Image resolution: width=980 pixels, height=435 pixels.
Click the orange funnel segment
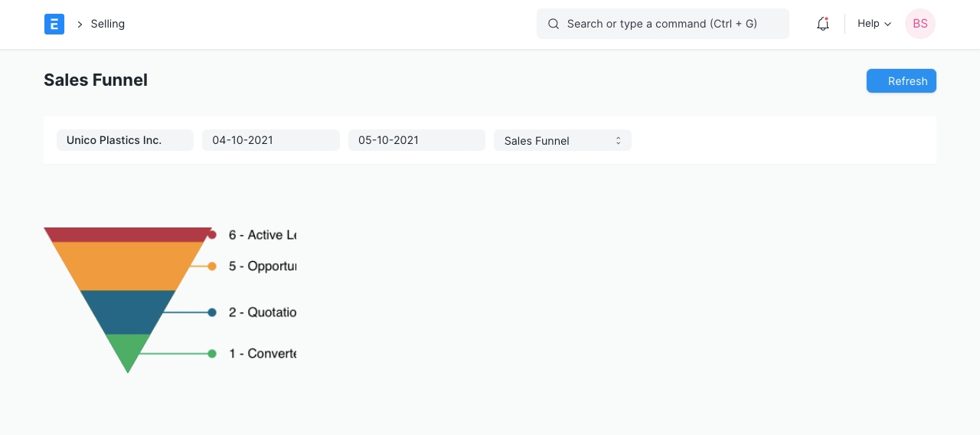(128, 266)
